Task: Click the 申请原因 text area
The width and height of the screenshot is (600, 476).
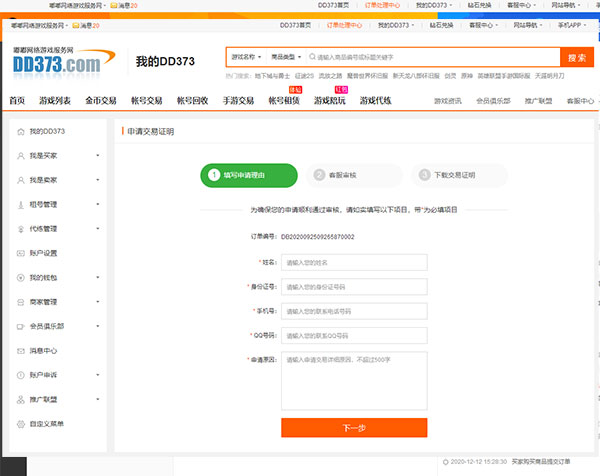Action: [x=354, y=378]
